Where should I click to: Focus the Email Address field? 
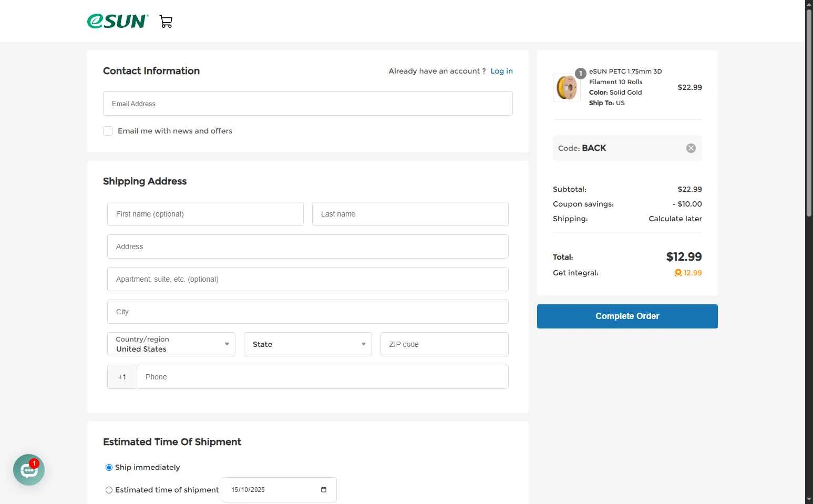click(x=308, y=104)
